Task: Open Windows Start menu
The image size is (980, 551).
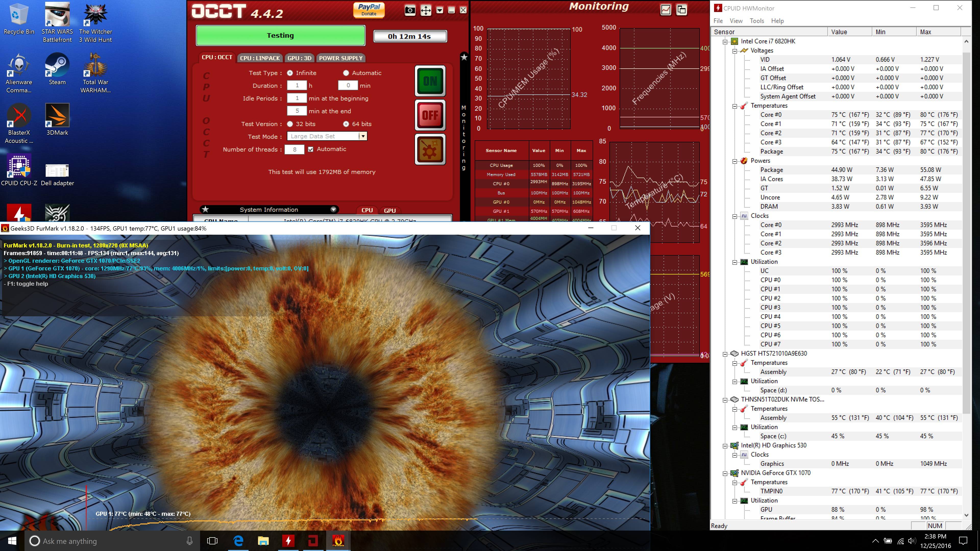Action: pos(12,541)
